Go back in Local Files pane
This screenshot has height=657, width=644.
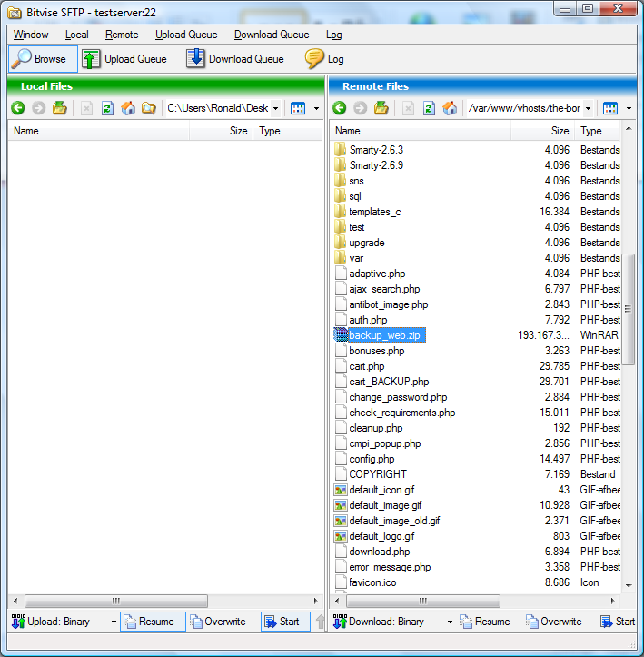(x=18, y=108)
